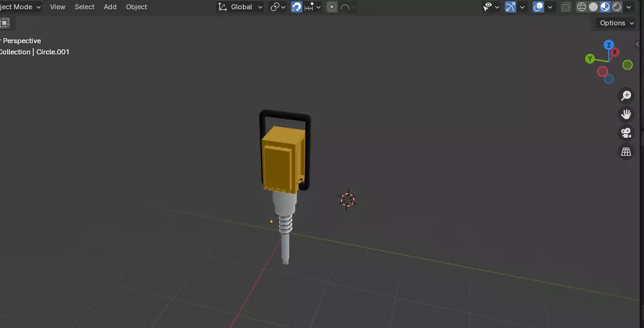Click the negative Y axis green circle on gizmo
The image size is (644, 328).
627,65
